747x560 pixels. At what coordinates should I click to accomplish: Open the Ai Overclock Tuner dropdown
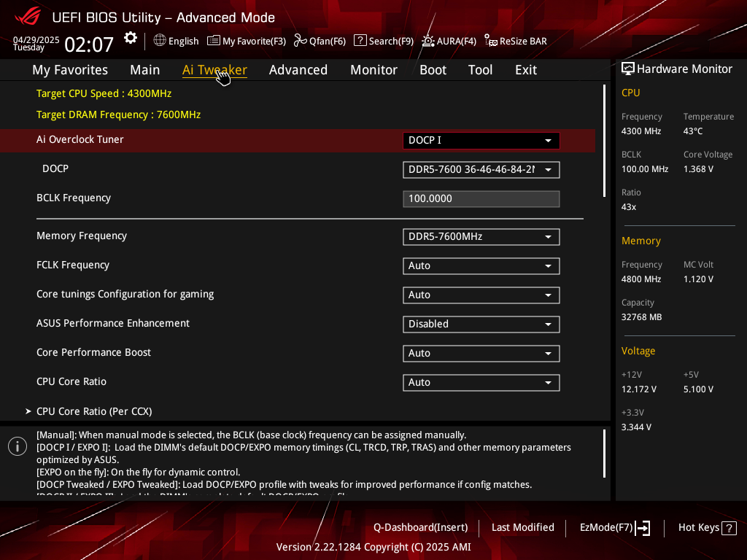coord(481,141)
